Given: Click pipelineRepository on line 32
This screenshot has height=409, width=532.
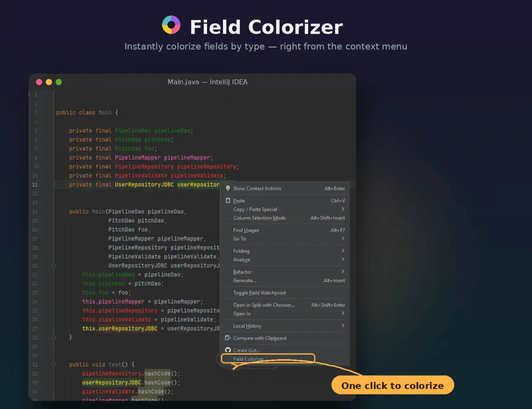Looking at the screenshot, I should coord(112,374).
